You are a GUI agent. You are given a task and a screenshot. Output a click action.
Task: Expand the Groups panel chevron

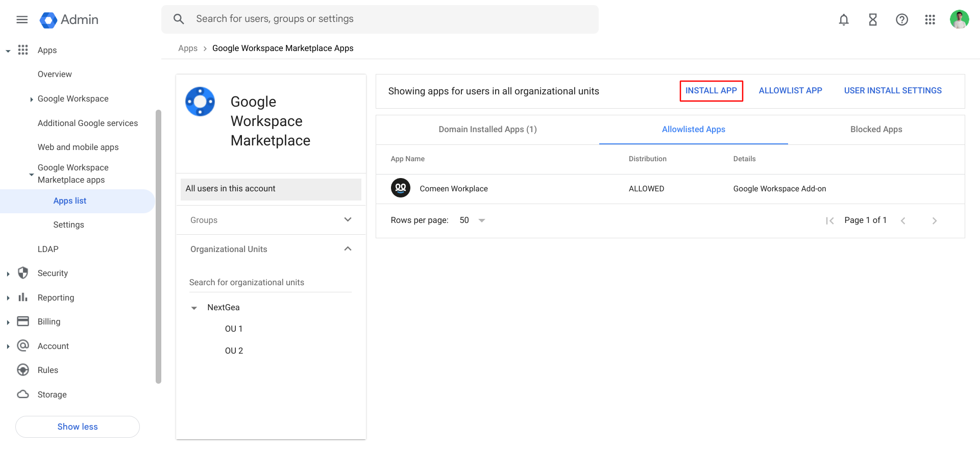click(x=348, y=219)
